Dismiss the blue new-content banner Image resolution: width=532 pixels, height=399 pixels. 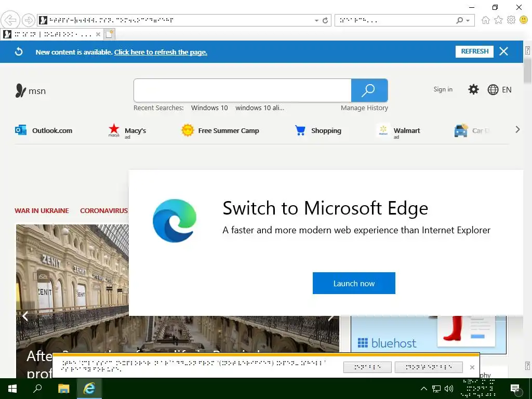pyautogui.click(x=503, y=51)
